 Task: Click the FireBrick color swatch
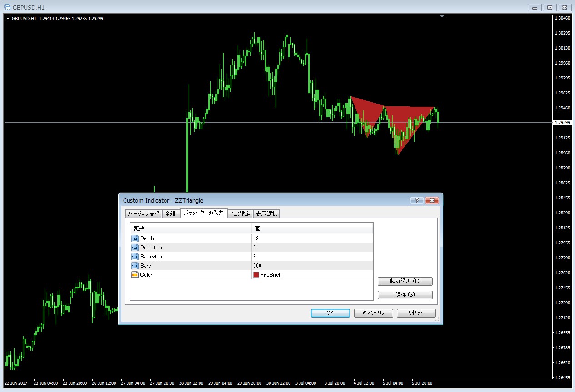click(256, 275)
